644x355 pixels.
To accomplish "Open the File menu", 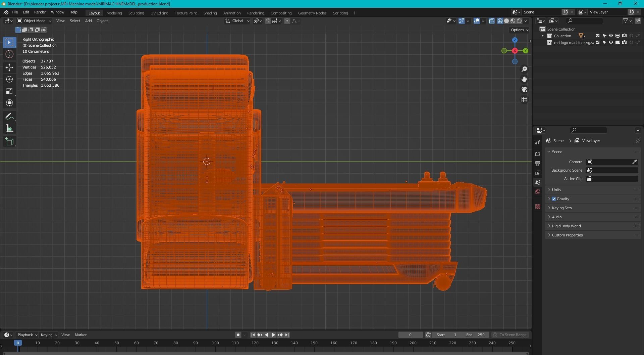I will pos(15,12).
